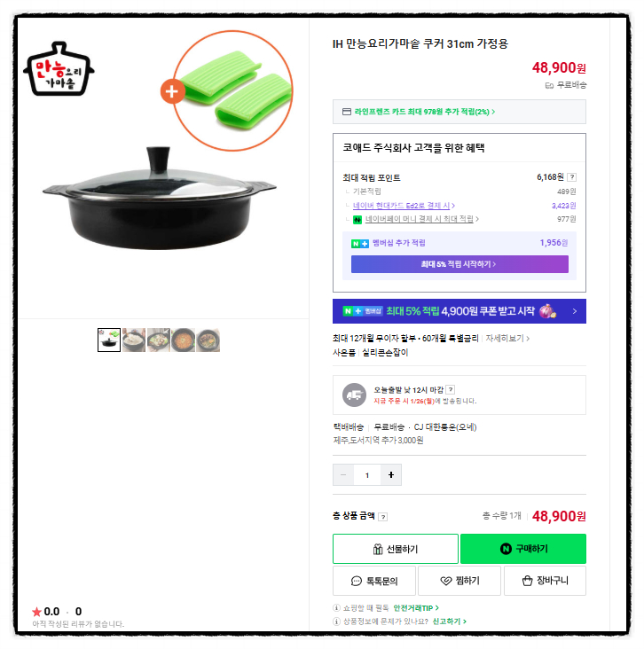Click the quantity input field

pyautogui.click(x=367, y=474)
